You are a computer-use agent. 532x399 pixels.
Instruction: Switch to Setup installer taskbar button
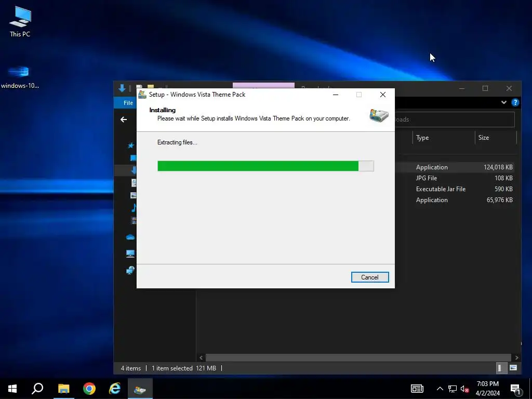tap(140, 389)
